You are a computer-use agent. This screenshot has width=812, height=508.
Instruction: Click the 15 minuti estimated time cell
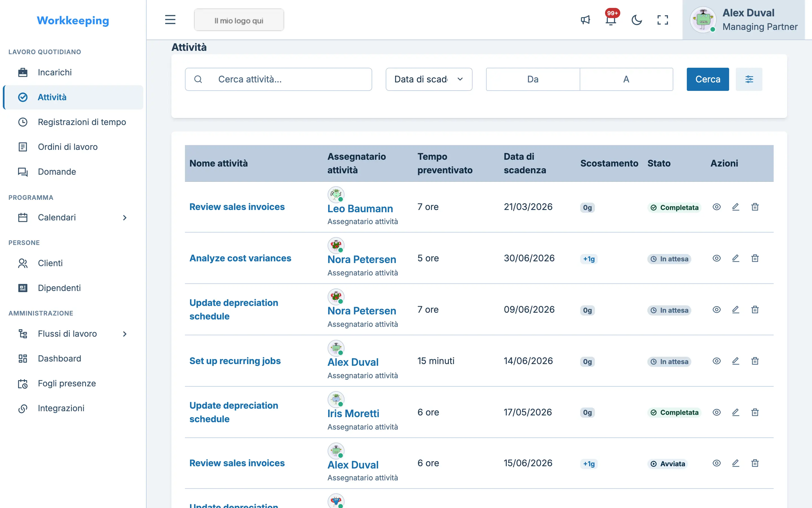click(436, 361)
